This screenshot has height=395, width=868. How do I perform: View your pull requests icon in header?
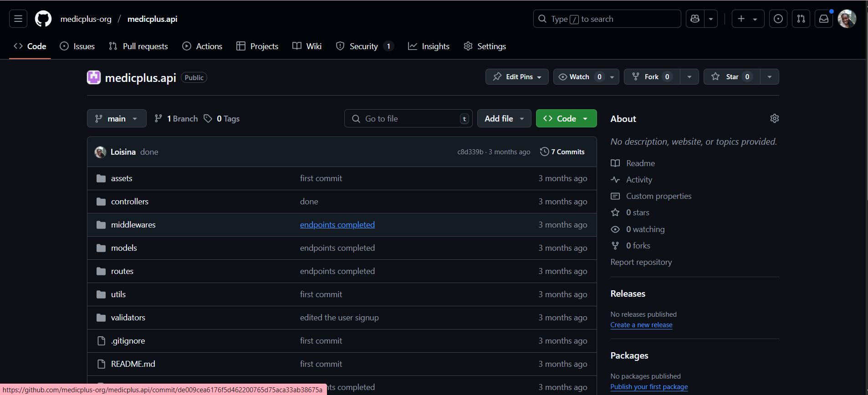click(x=801, y=19)
